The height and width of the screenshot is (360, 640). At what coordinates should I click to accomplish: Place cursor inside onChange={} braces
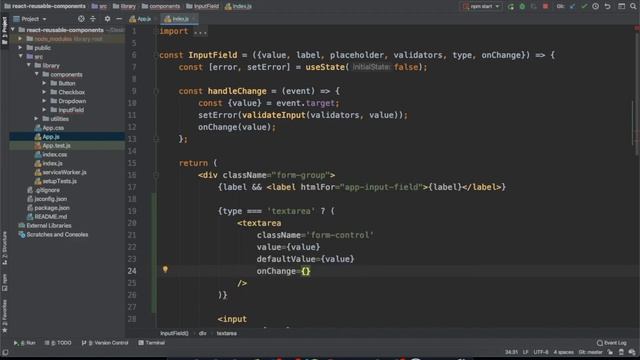coord(306,271)
